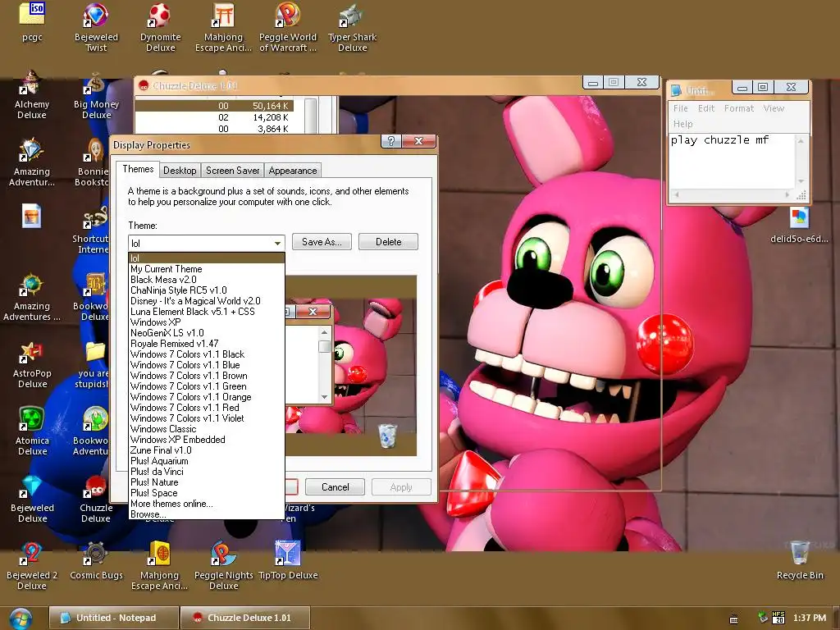The height and width of the screenshot is (630, 840).
Task: Select My Current Theme from list
Action: (x=206, y=269)
